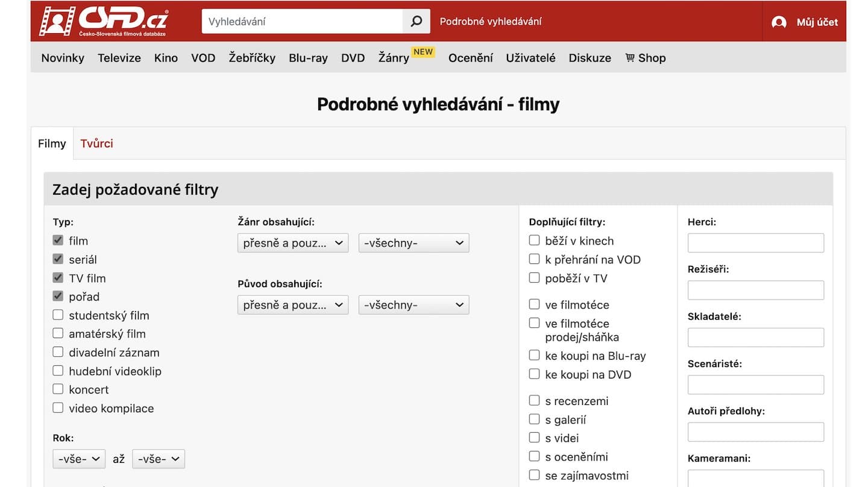This screenshot has width=868, height=487.
Task: Click the Shop cart icon
Action: point(630,58)
